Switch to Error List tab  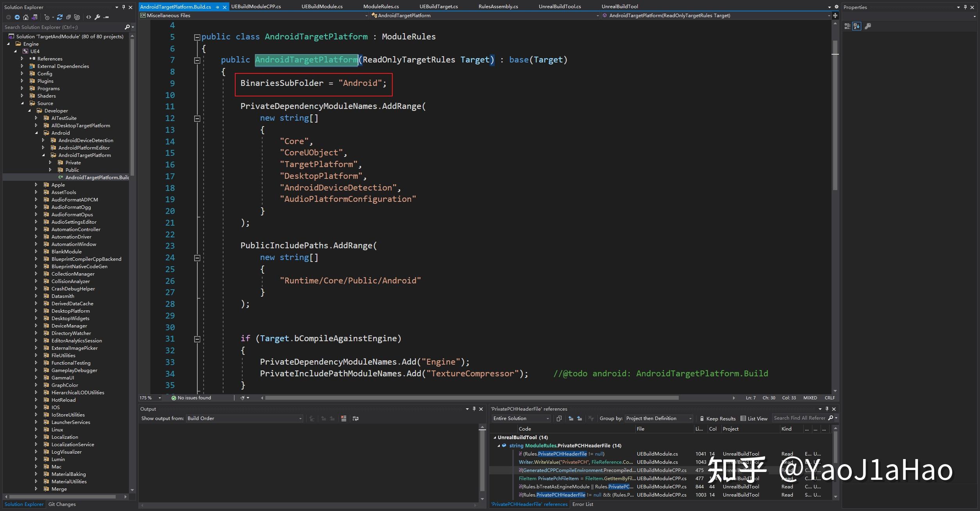[x=582, y=504]
